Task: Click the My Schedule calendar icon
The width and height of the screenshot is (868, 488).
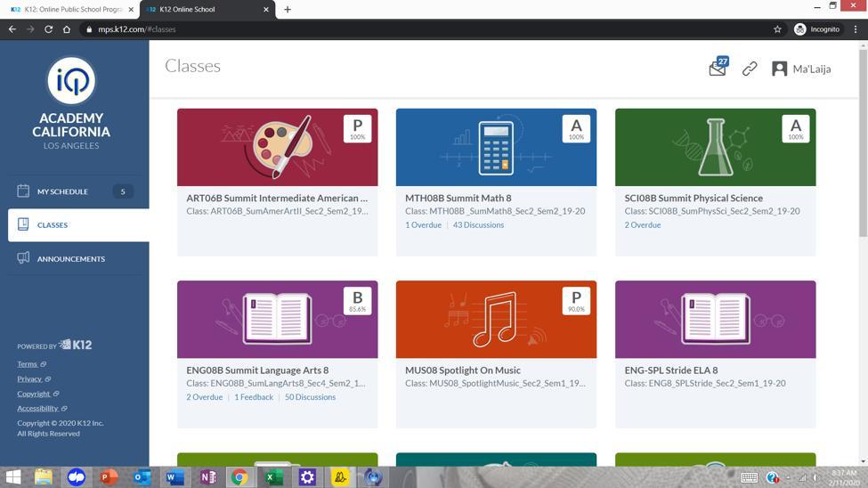Action: [23, 191]
